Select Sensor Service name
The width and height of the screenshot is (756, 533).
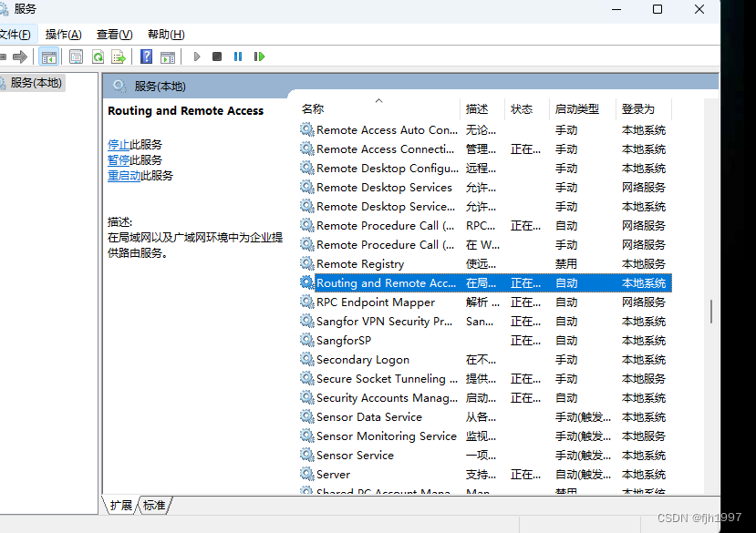click(x=355, y=456)
